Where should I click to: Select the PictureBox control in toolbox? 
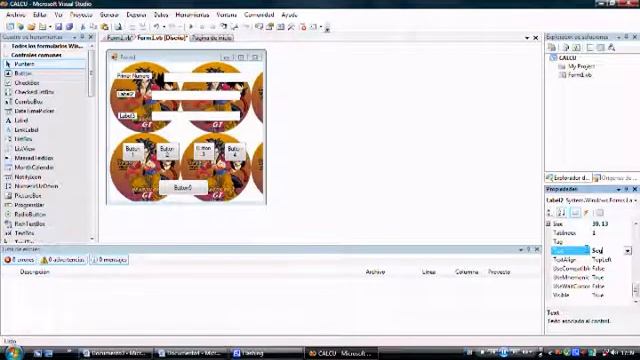[x=44, y=196]
